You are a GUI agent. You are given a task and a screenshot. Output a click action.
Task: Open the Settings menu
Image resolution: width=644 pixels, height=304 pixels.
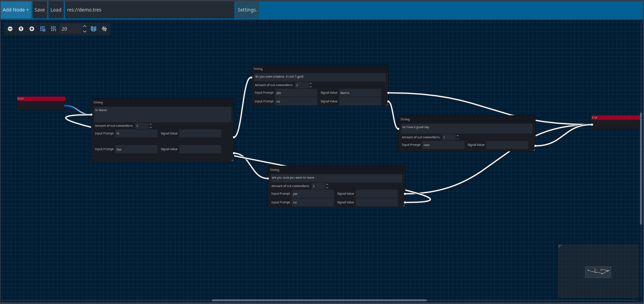(x=247, y=10)
